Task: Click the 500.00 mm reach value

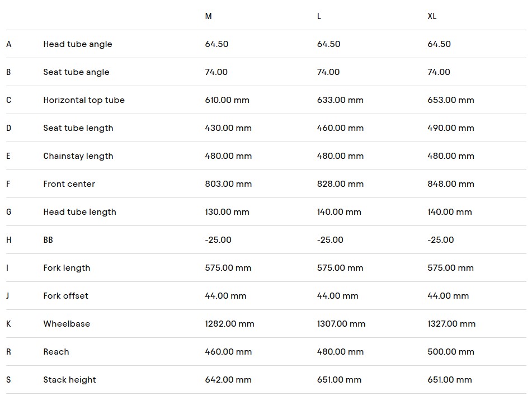Action: pyautogui.click(x=450, y=352)
